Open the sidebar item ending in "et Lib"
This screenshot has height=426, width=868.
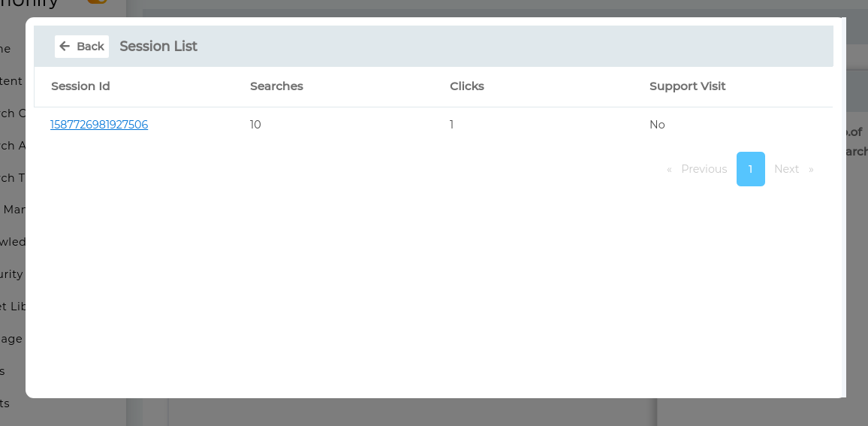click(14, 307)
